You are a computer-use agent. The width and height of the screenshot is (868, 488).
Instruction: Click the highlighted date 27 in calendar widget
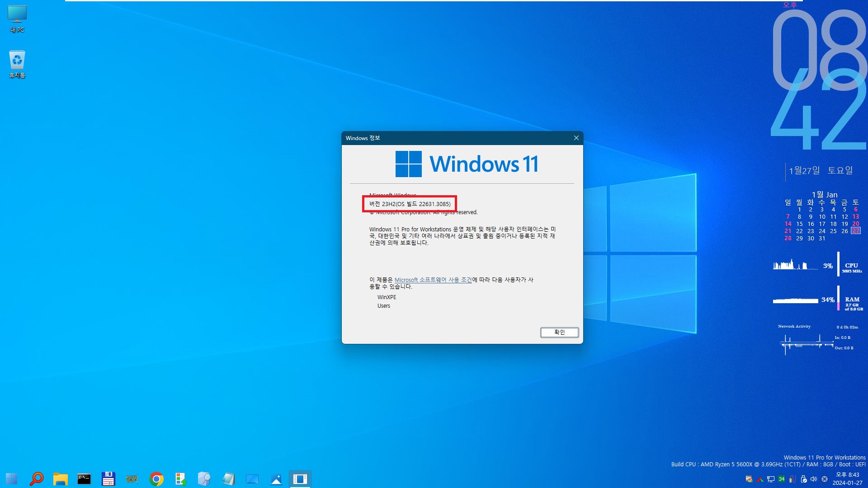click(855, 231)
